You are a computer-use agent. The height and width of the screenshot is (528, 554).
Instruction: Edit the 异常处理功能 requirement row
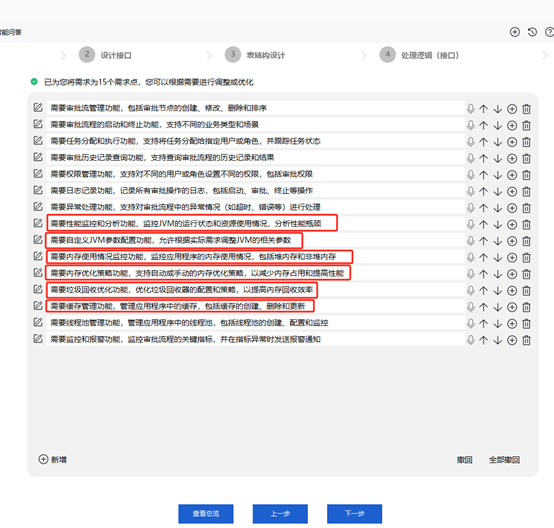pyautogui.click(x=38, y=206)
